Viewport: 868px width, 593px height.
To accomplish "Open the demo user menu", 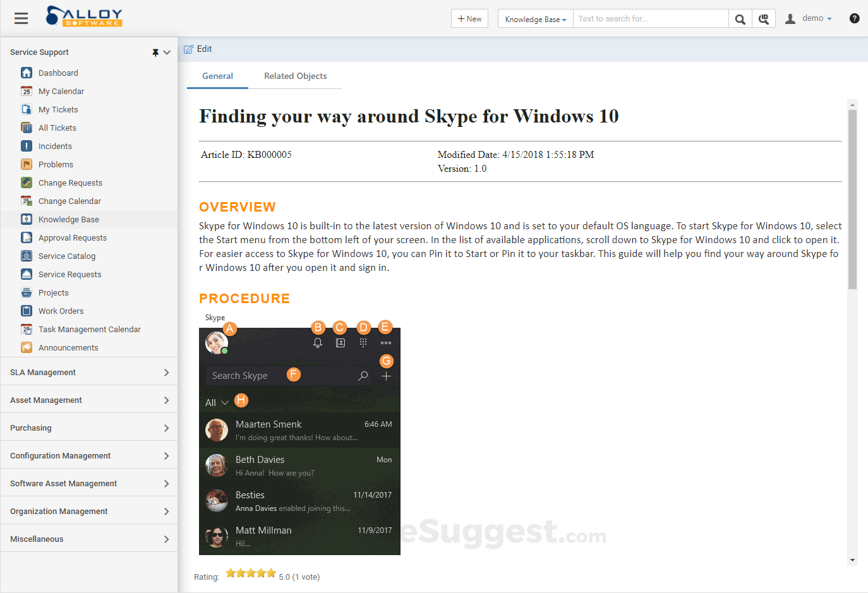I will (808, 18).
